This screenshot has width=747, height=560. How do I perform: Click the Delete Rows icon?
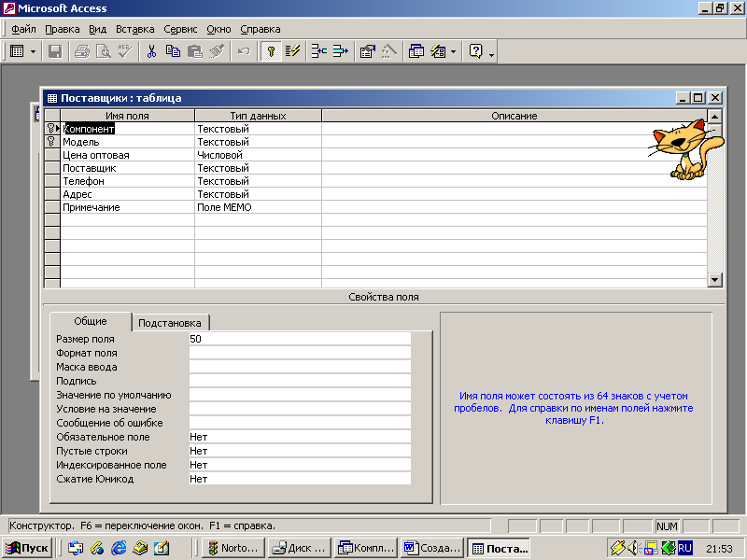pos(340,51)
